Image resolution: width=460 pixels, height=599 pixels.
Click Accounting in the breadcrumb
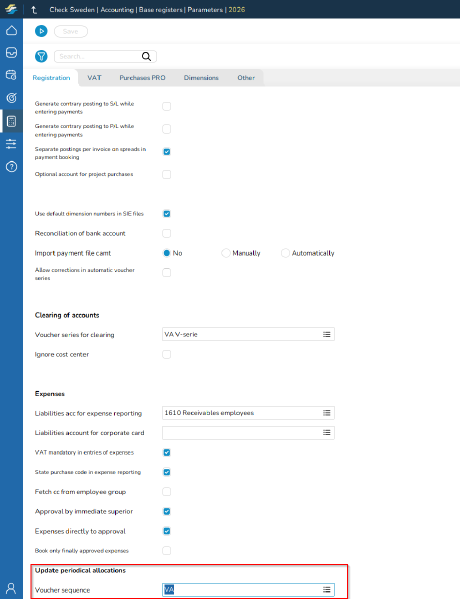(117, 10)
